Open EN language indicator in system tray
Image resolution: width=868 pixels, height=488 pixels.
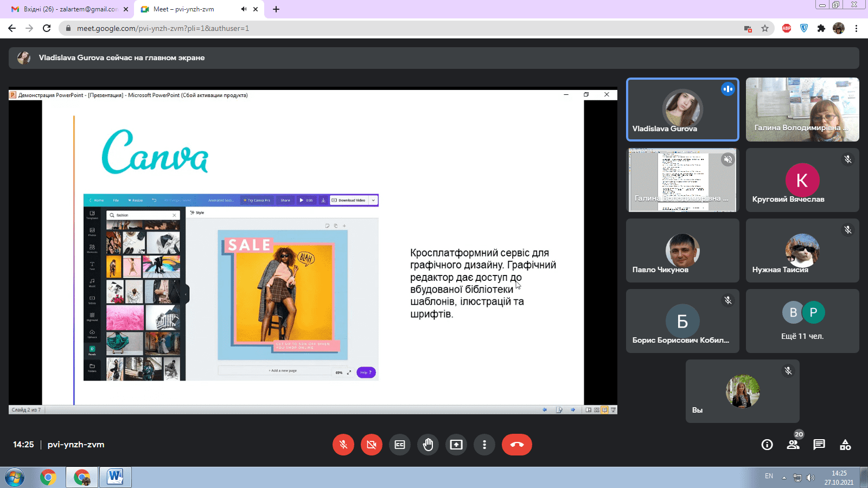pos(769,476)
